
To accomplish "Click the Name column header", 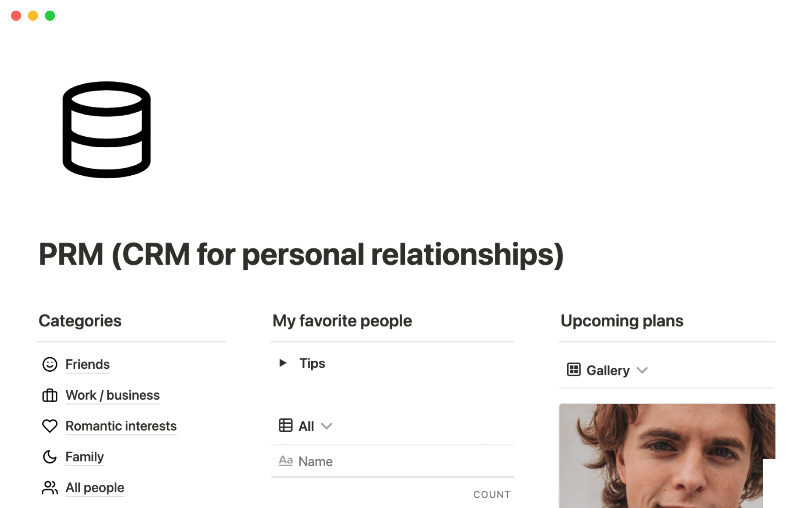I will click(315, 461).
